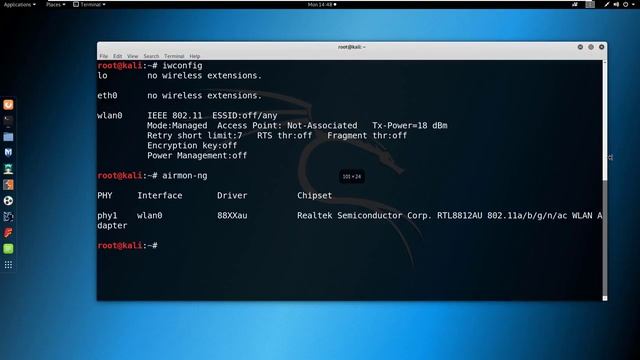
Task: Click 'Power Management:off' text
Action: tap(197, 156)
